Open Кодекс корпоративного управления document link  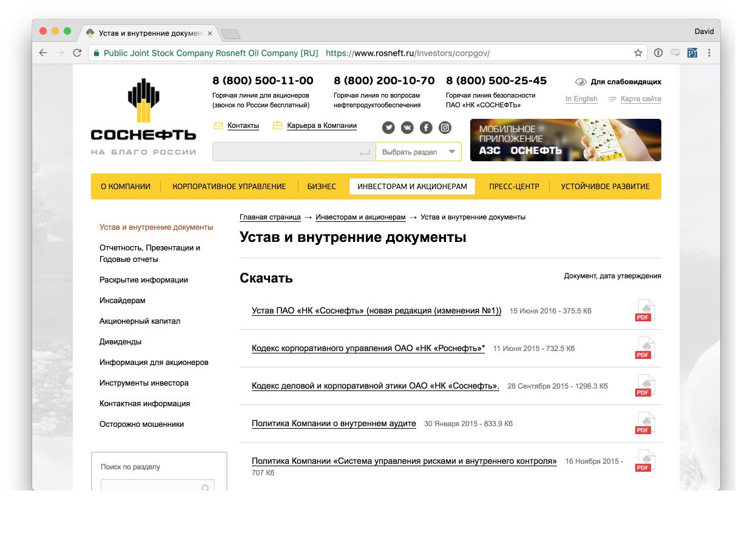coord(368,349)
